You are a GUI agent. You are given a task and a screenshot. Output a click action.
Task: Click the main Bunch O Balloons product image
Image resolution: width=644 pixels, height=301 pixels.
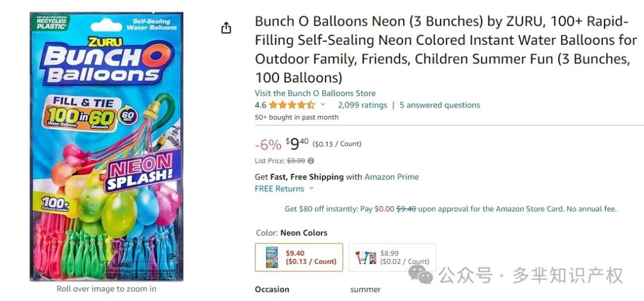point(107,146)
